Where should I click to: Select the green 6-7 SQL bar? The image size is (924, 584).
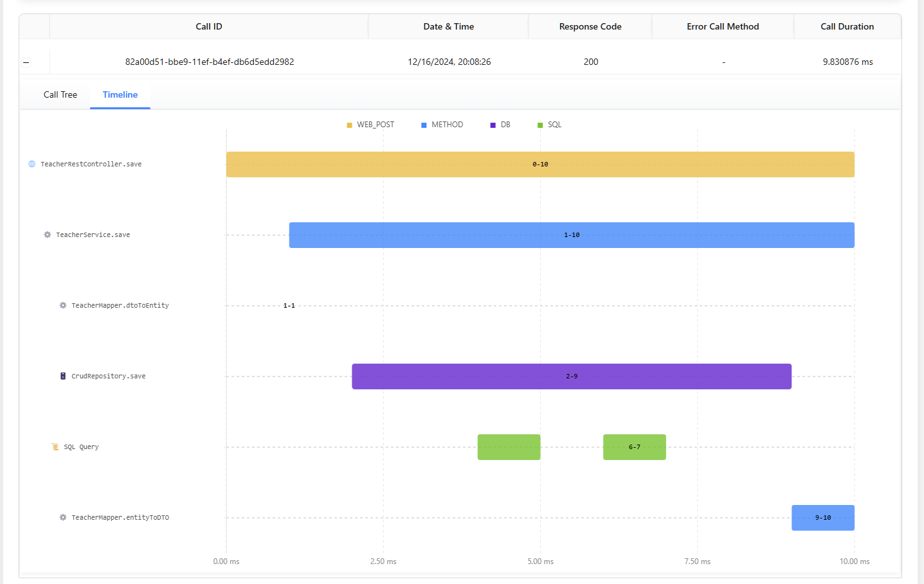coord(635,447)
